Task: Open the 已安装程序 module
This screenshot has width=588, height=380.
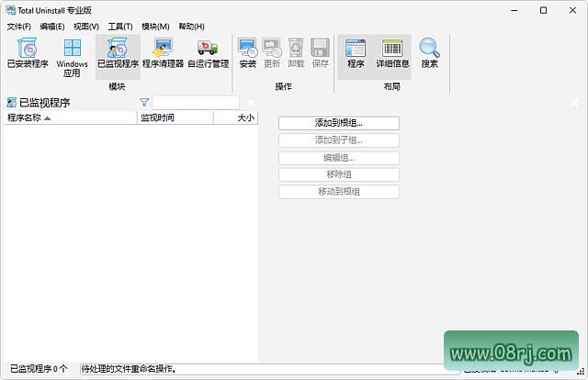Action: tap(28, 53)
